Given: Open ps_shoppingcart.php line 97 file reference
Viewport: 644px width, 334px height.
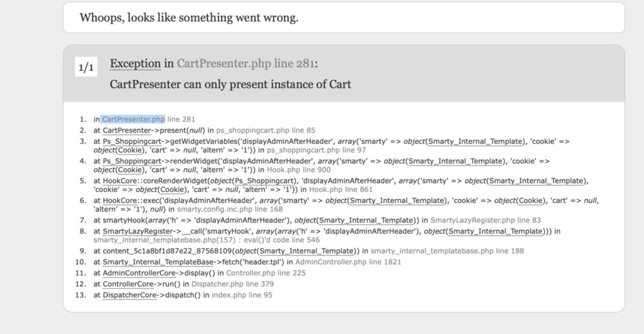Looking at the screenshot, I should click(316, 150).
